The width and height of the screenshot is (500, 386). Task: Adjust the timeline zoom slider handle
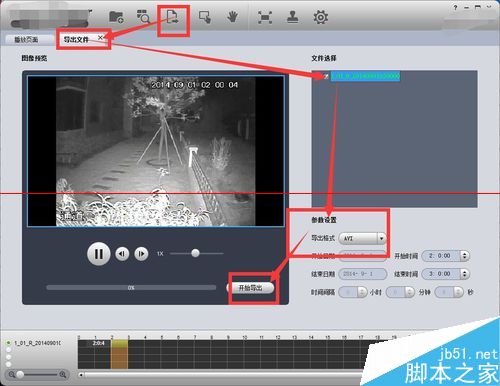point(20,374)
